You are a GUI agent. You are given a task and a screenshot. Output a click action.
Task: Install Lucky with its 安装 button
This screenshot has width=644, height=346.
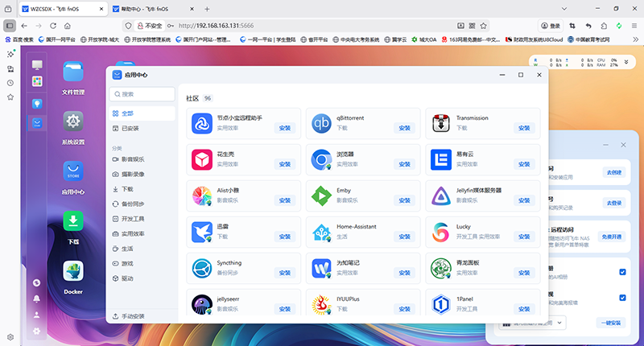point(524,237)
